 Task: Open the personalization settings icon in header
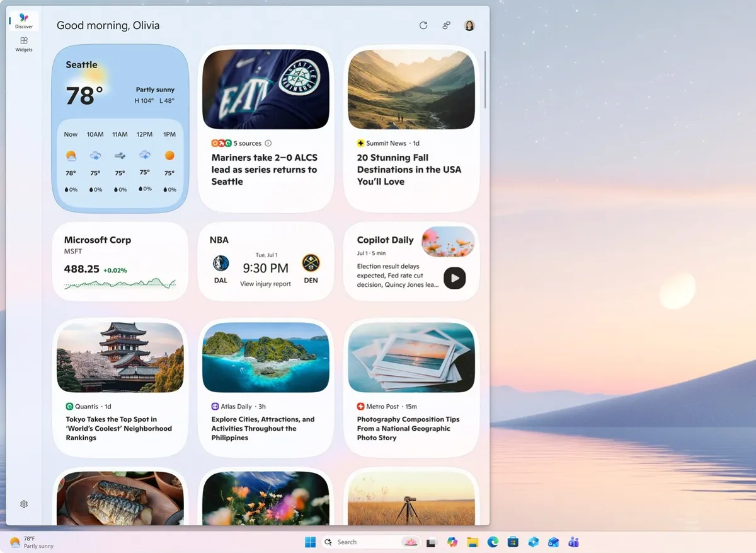(446, 25)
